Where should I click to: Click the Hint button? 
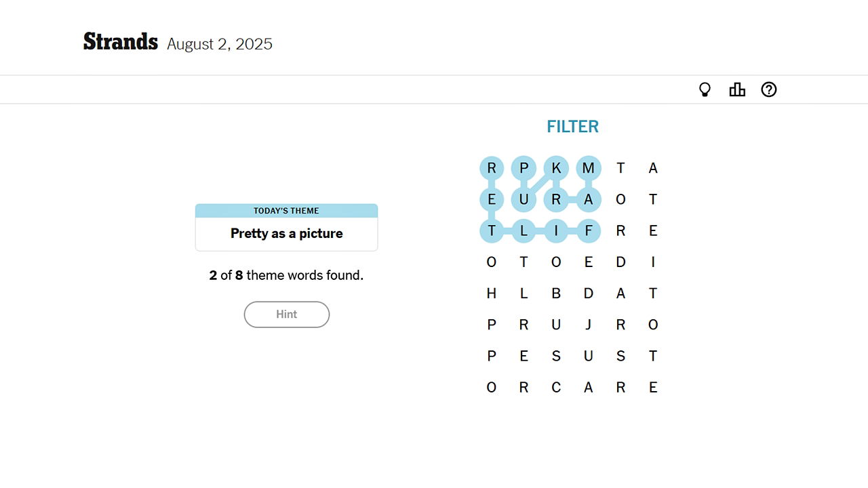tap(286, 314)
